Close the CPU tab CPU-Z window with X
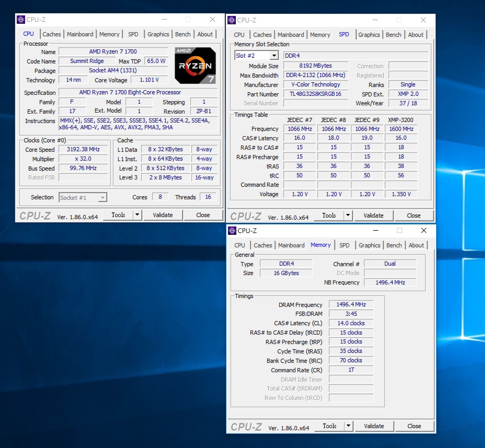 click(213, 19)
